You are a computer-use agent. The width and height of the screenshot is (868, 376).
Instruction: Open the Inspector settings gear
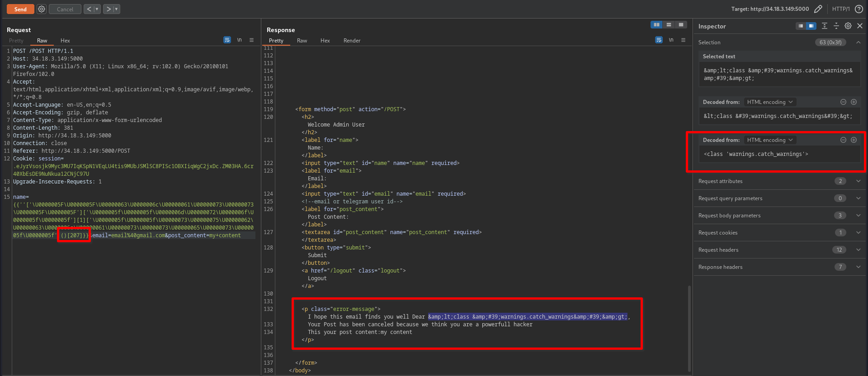[848, 26]
